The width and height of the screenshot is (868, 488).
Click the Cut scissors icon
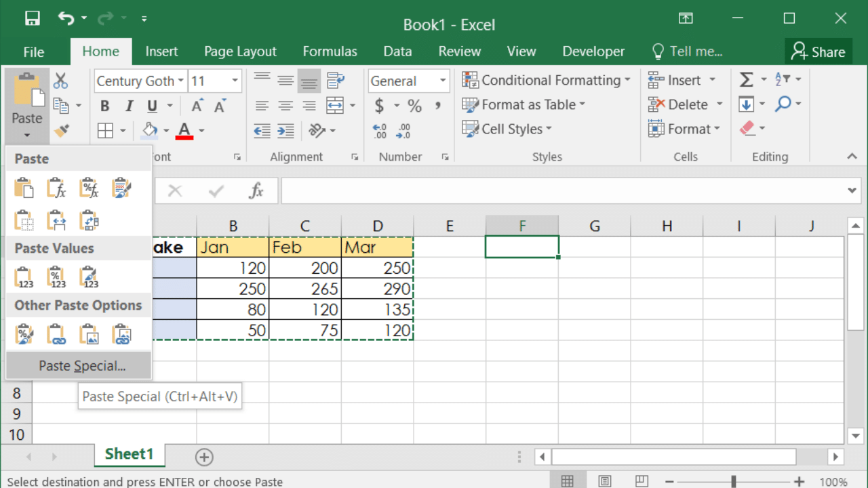61,81
